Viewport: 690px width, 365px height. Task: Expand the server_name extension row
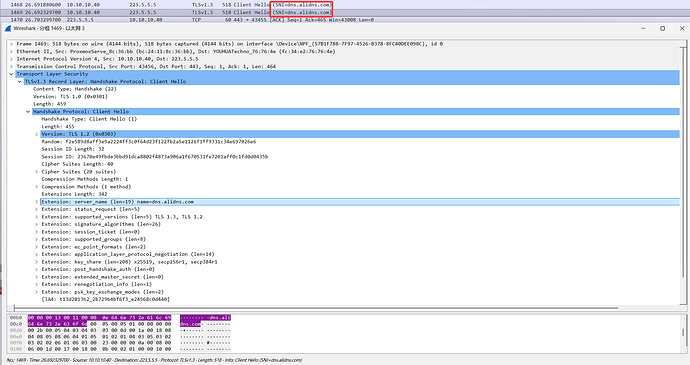coord(37,202)
